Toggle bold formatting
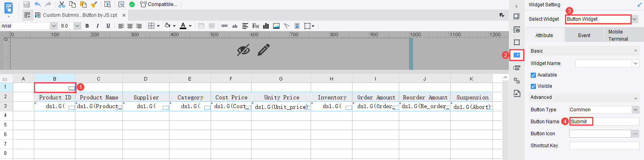Image resolution: width=644 pixels, height=160 pixels. click(87, 26)
